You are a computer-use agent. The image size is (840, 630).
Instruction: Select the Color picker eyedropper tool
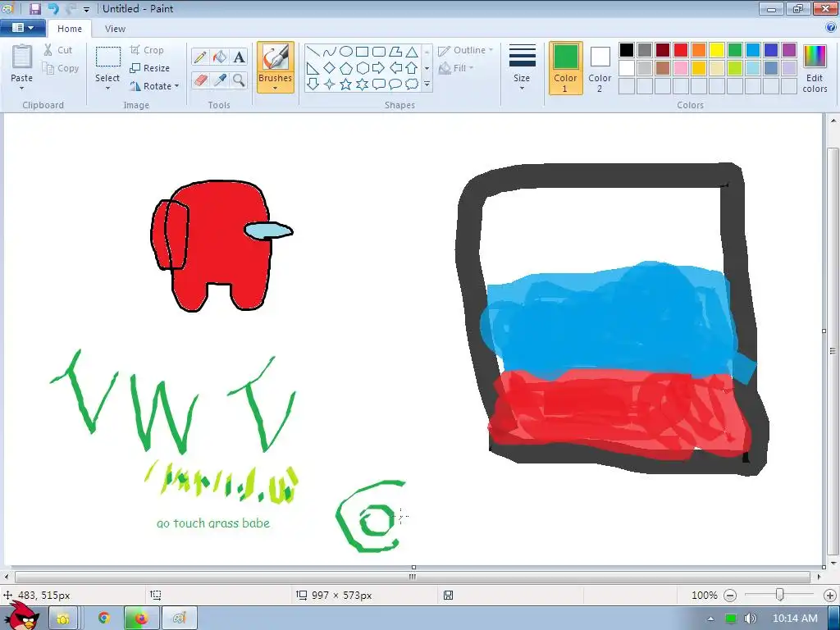coord(220,80)
